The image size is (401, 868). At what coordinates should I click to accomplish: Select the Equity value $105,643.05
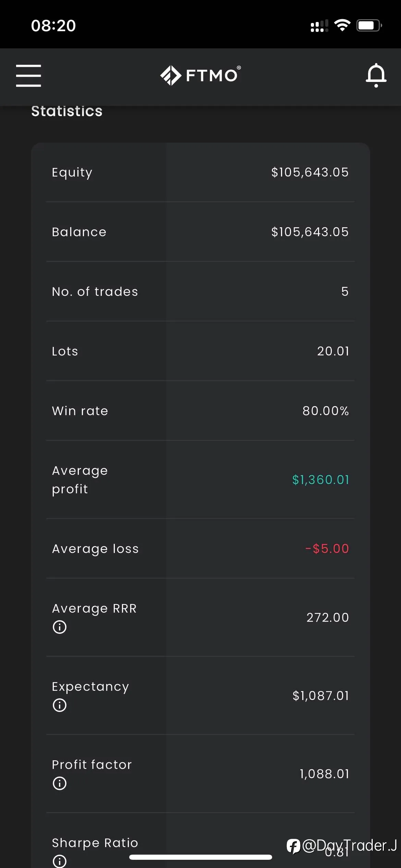click(x=310, y=172)
